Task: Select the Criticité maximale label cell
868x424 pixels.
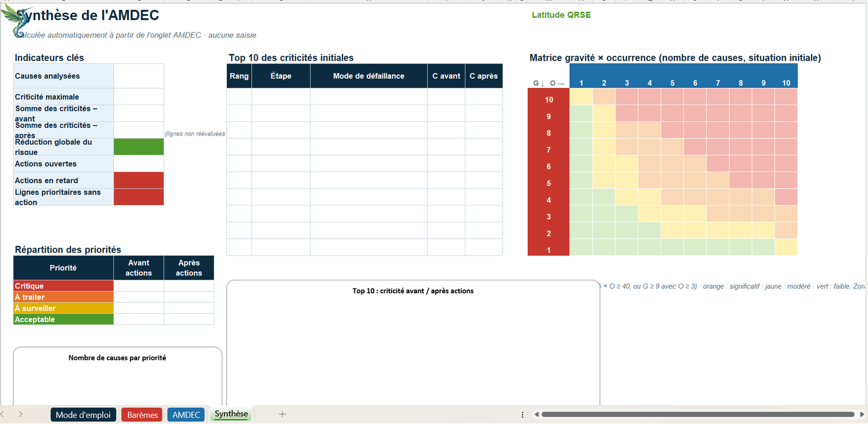Action: pyautogui.click(x=63, y=97)
